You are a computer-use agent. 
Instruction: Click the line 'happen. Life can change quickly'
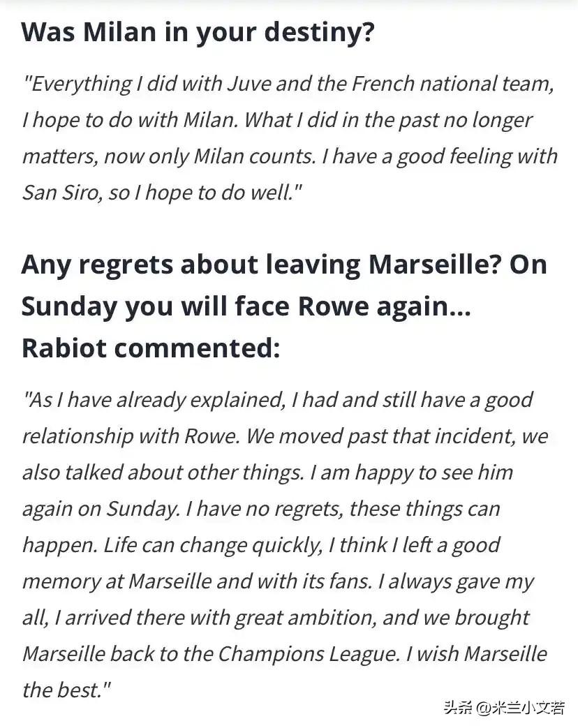point(261,545)
